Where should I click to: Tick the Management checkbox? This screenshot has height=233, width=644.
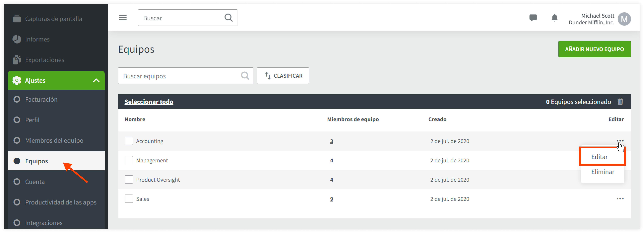[129, 160]
